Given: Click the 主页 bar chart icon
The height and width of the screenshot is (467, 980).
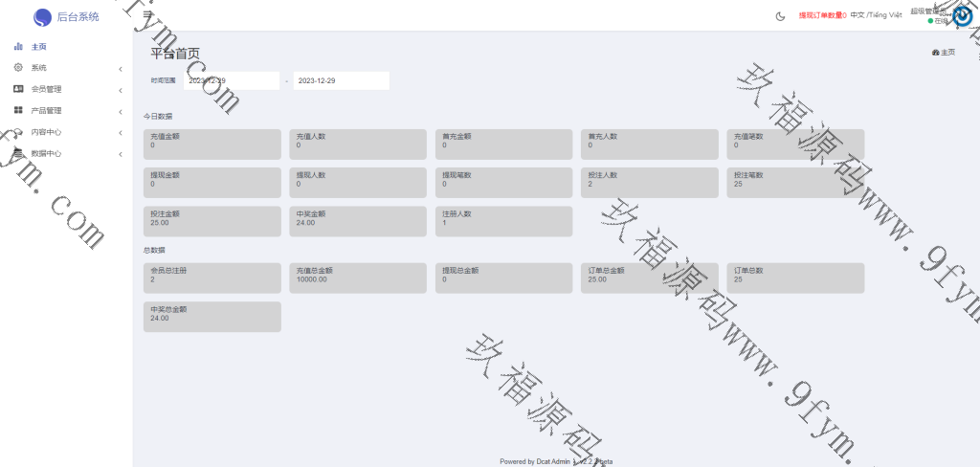Looking at the screenshot, I should coord(18,47).
